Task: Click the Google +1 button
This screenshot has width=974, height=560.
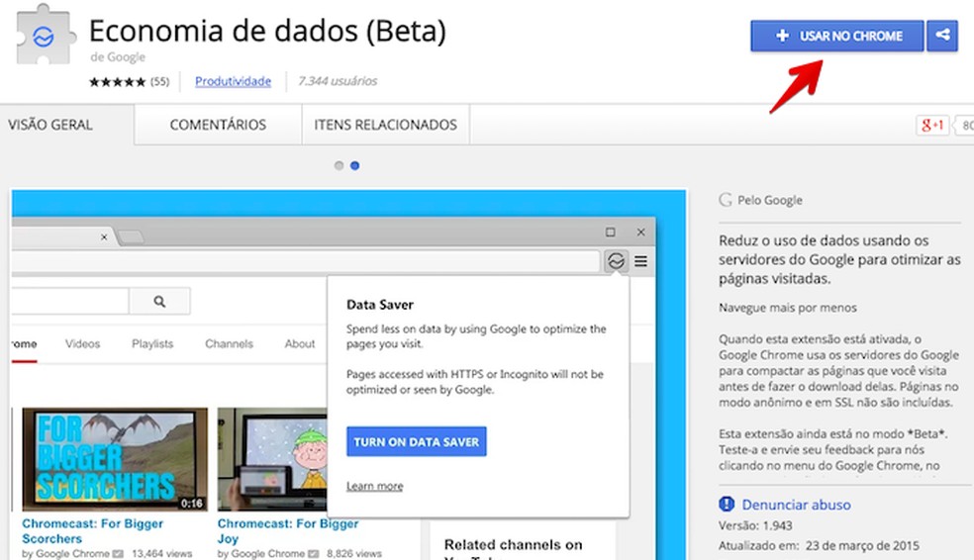Action: pyautogui.click(x=932, y=126)
